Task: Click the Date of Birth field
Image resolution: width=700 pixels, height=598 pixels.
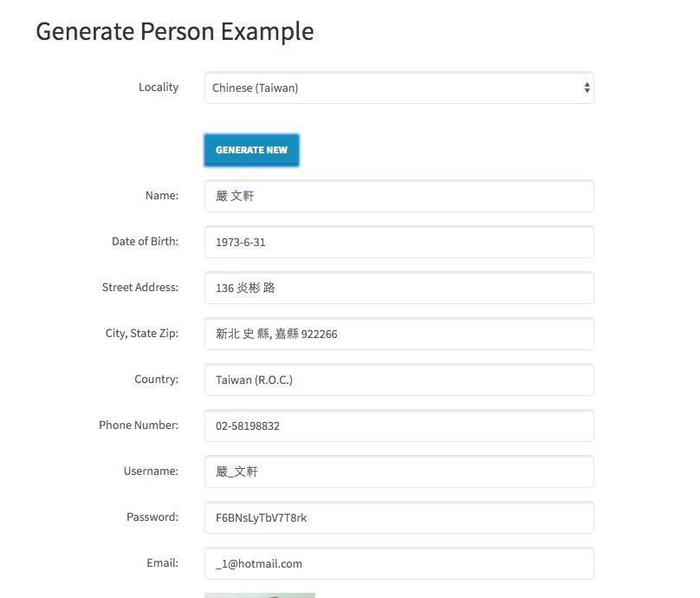Action: coord(399,242)
